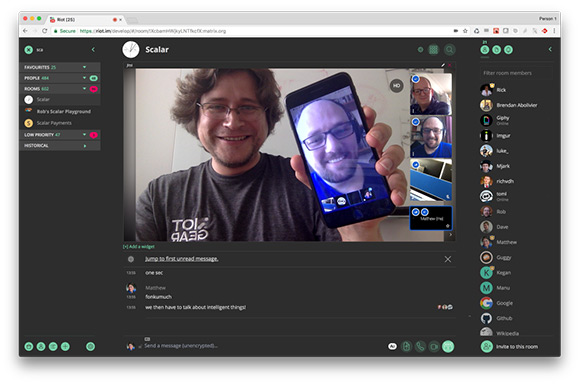
Task: Open the Scalar Payments room
Action: pos(60,123)
